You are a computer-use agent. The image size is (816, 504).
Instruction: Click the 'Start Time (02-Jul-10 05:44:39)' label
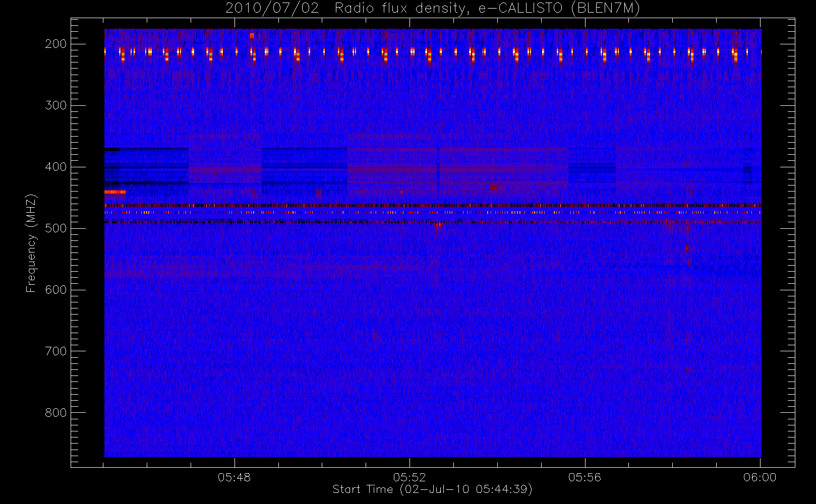pos(432,489)
